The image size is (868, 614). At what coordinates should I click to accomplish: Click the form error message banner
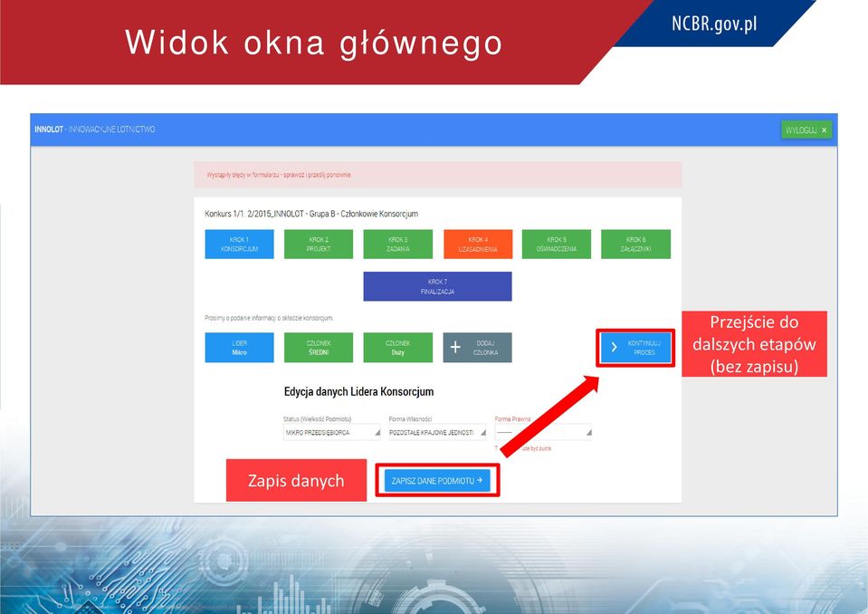coord(437,175)
